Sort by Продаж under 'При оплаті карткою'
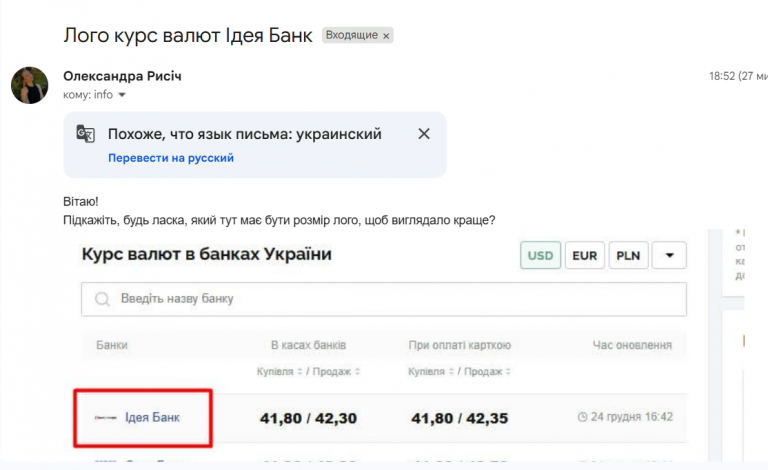 (489, 372)
